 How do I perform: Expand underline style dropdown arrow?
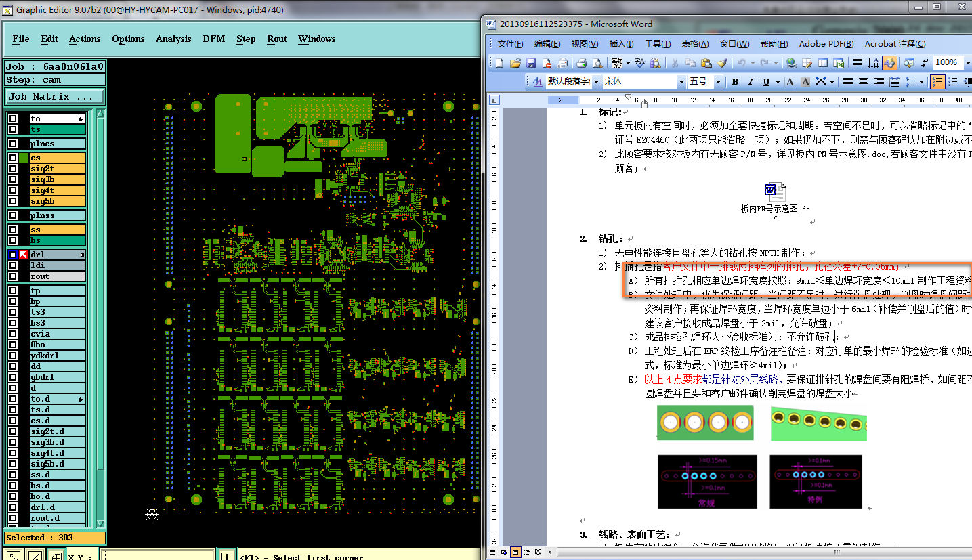[778, 82]
